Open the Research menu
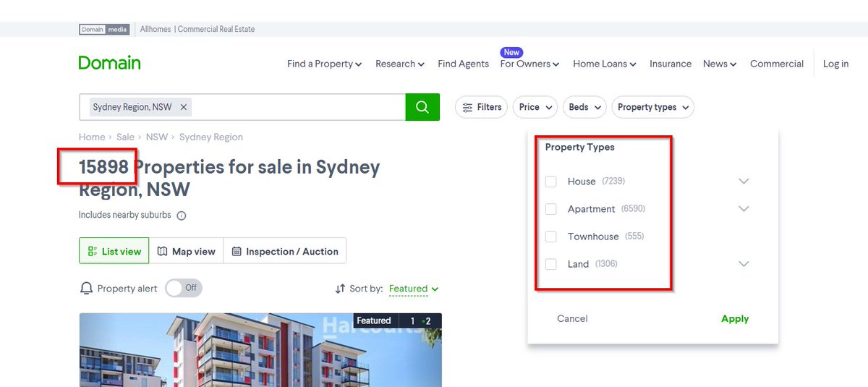 pyautogui.click(x=400, y=64)
